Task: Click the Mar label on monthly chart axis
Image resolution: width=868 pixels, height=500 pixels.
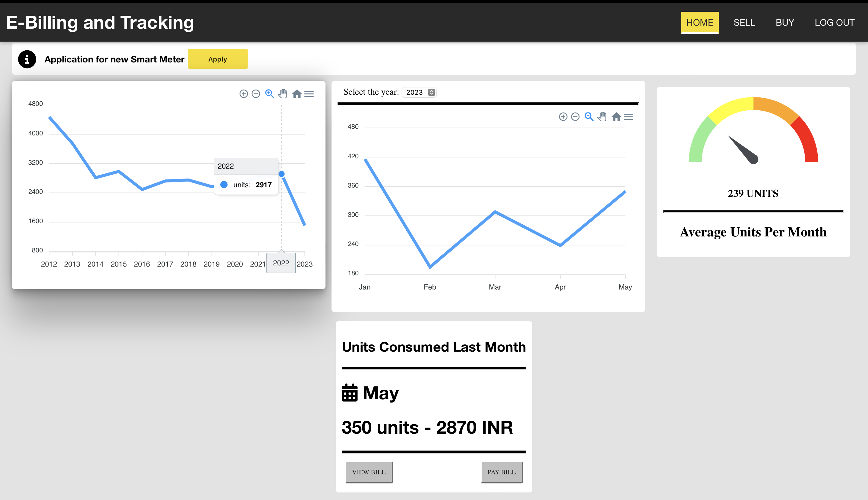Action: 495,287
